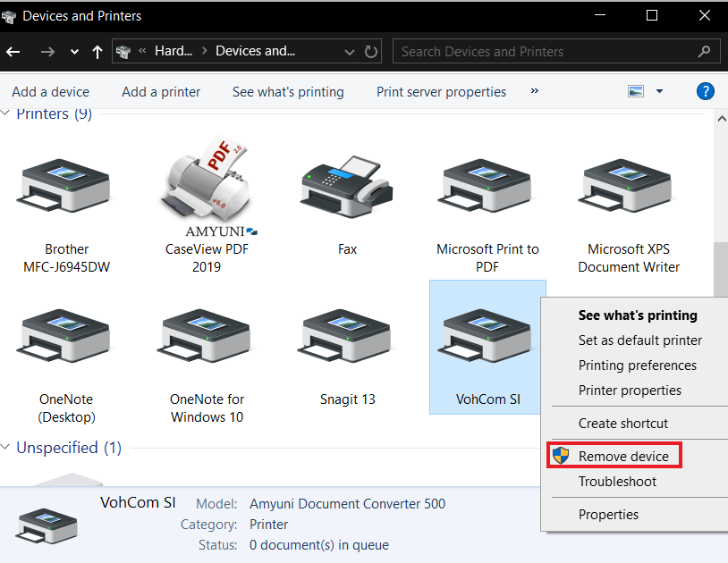Viewport: 728px width, 563px height.
Task: Click the Devices and... breadcrumb segment
Action: (x=255, y=51)
